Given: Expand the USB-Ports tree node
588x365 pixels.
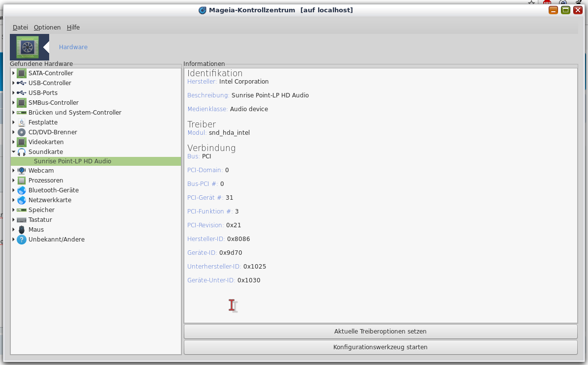Looking at the screenshot, I should (x=13, y=92).
